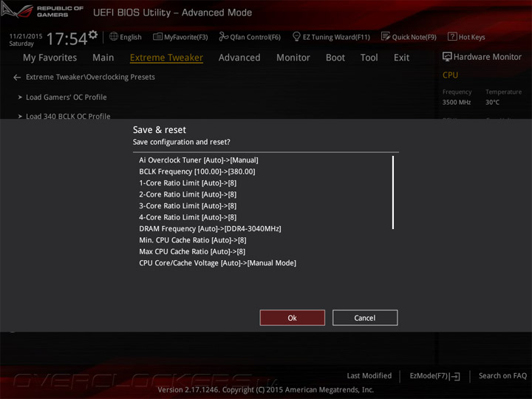Select 'CPU Core/Cache Voltage' change line
The image size is (532, 399).
[217, 263]
